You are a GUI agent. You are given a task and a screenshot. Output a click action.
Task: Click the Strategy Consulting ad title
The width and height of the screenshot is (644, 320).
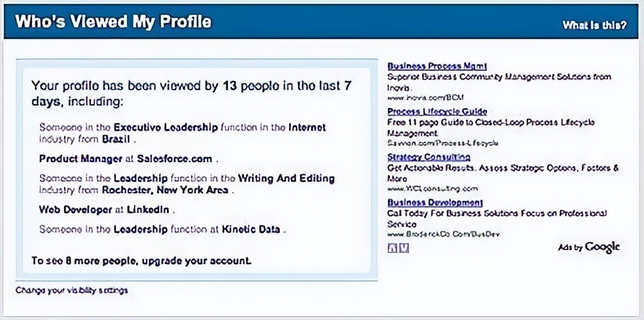pyautogui.click(x=429, y=157)
